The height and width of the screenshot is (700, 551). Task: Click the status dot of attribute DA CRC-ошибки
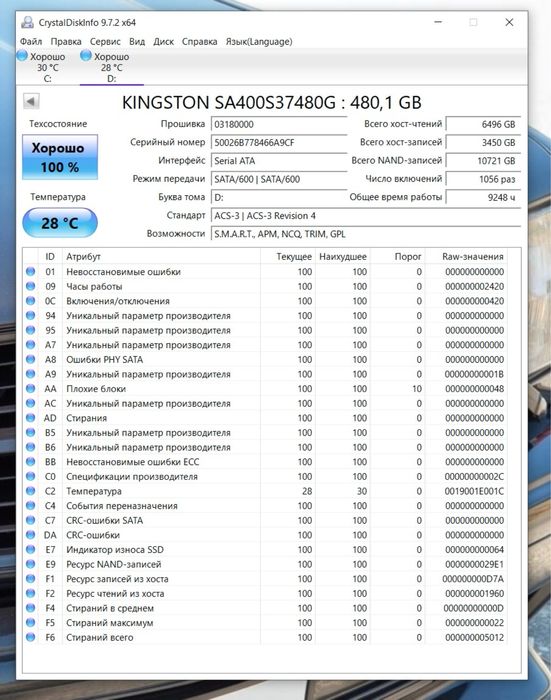(x=30, y=535)
